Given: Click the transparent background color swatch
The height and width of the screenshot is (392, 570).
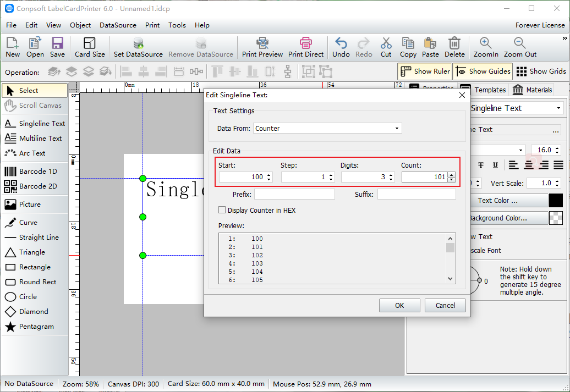Looking at the screenshot, I should coord(556,218).
